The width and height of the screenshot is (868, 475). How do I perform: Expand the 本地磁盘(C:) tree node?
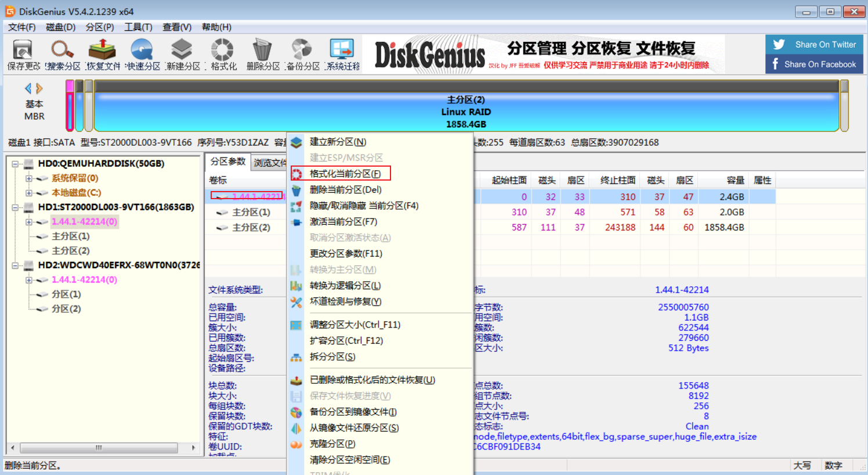coord(28,193)
